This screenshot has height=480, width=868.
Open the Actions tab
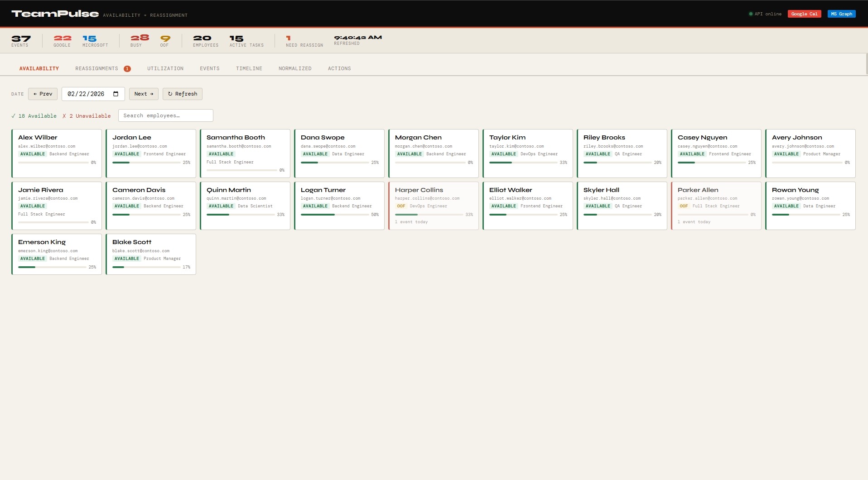click(x=339, y=68)
